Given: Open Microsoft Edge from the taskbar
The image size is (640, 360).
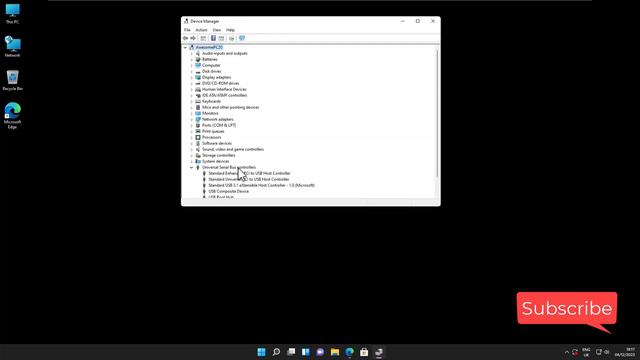Looking at the screenshot, I should click(349, 352).
